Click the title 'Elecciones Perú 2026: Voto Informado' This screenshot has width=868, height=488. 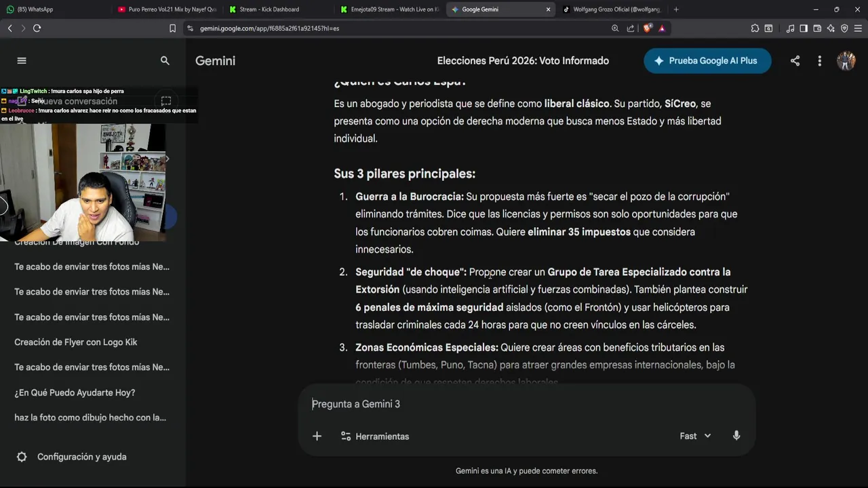pos(523,60)
